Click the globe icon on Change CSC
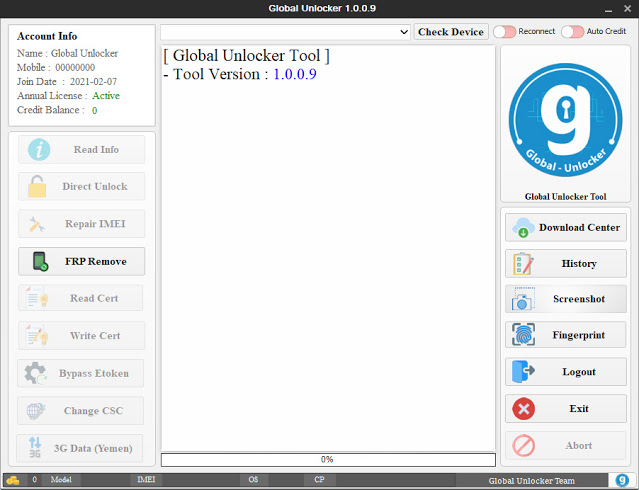 click(36, 411)
